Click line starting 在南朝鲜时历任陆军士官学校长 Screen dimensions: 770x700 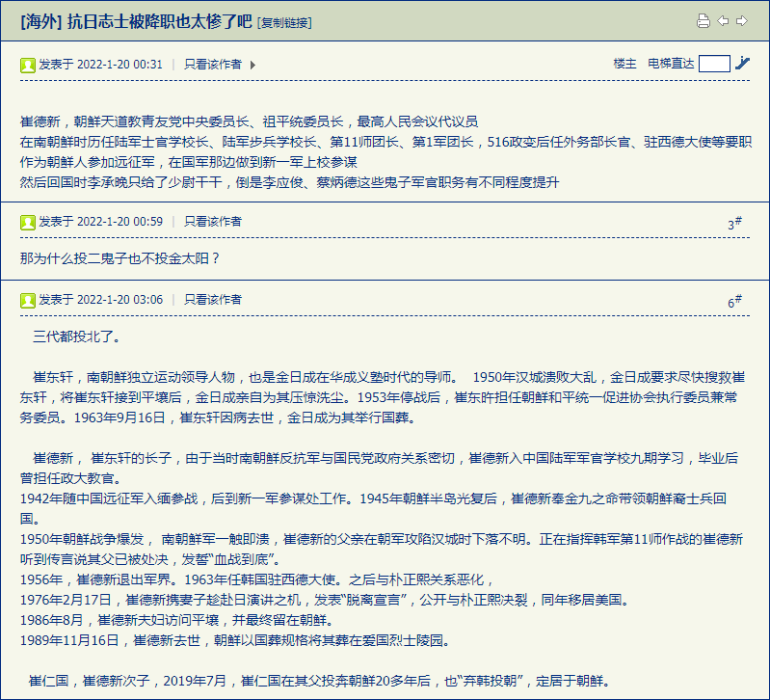tap(386, 142)
